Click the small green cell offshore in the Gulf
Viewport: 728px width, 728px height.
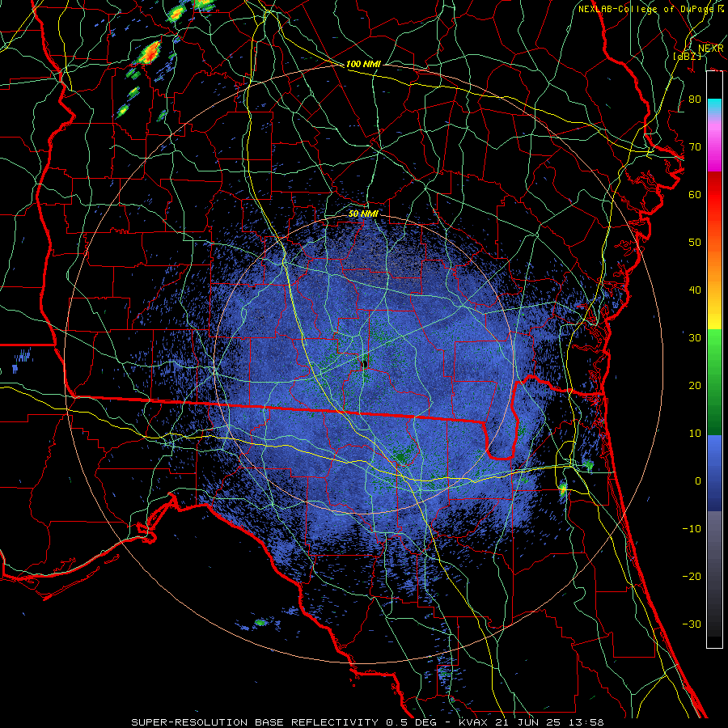(x=260, y=622)
